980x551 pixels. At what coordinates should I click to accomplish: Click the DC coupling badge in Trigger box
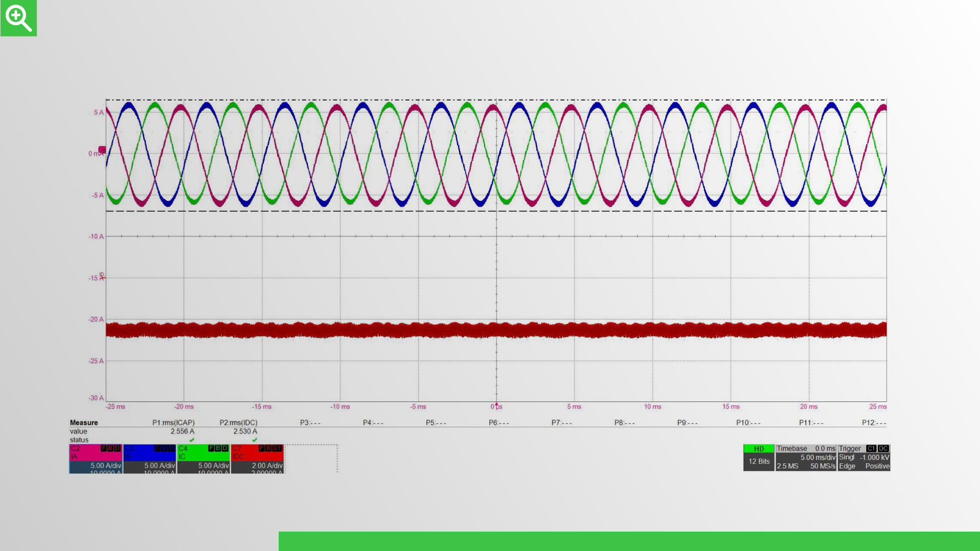(x=884, y=448)
